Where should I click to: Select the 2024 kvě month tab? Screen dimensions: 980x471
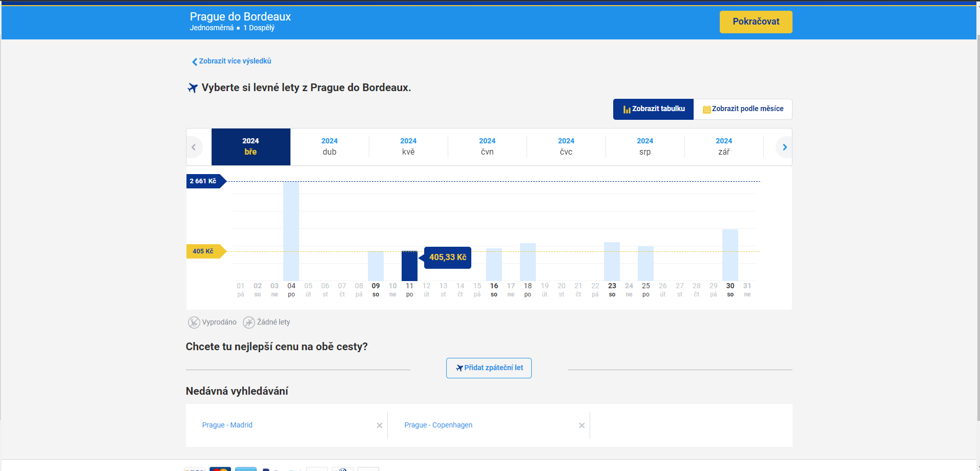(408, 147)
